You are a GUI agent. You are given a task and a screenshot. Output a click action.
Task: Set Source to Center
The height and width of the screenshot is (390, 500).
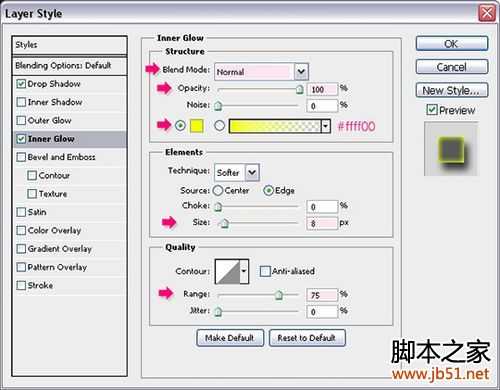218,191
